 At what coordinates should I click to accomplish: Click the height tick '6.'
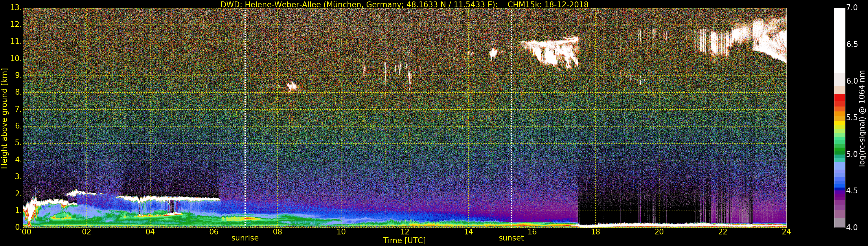point(18,126)
